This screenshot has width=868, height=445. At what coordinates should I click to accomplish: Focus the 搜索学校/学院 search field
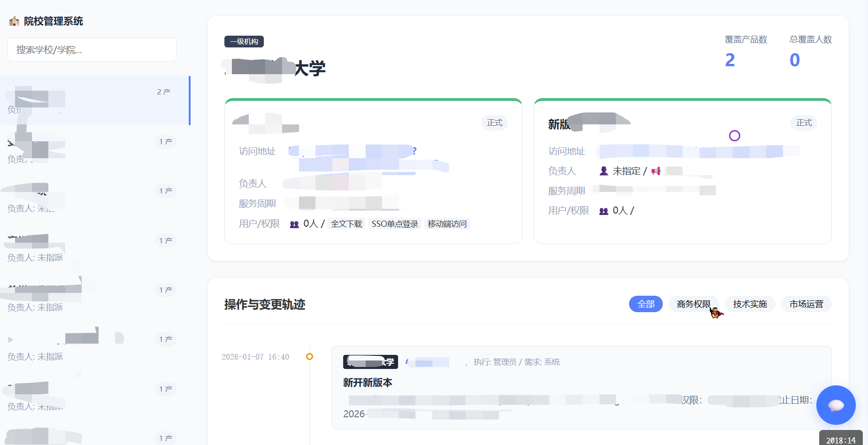pos(92,50)
